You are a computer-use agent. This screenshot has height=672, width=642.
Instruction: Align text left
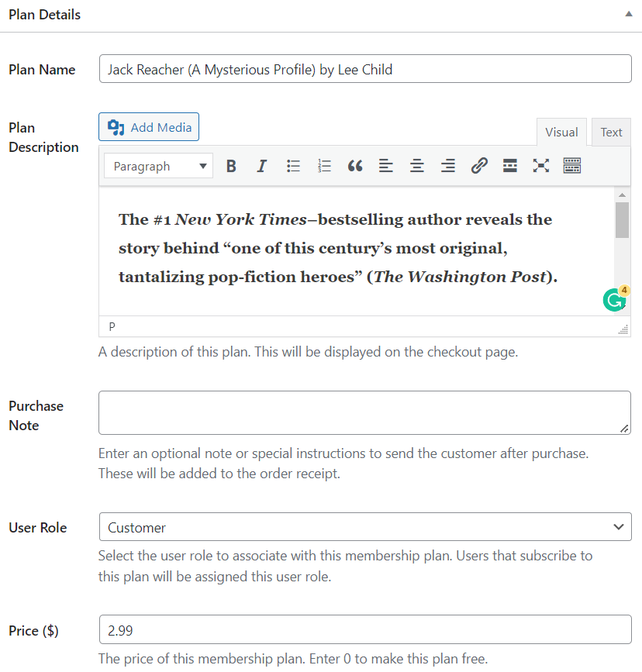pyautogui.click(x=386, y=166)
